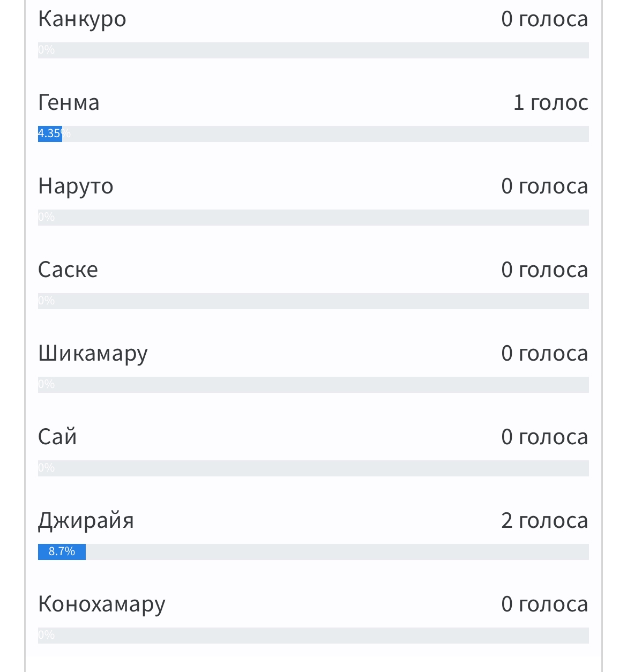Click the empty progress bar under Саске
This screenshot has height=672, width=627.
(x=313, y=301)
